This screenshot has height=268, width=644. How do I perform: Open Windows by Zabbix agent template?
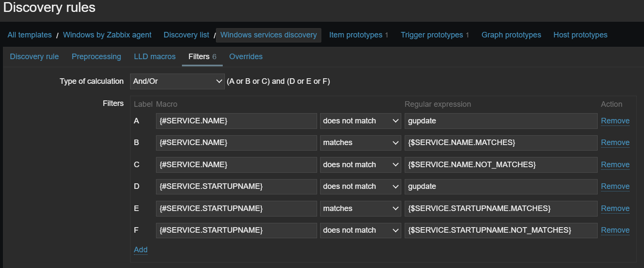click(x=107, y=35)
